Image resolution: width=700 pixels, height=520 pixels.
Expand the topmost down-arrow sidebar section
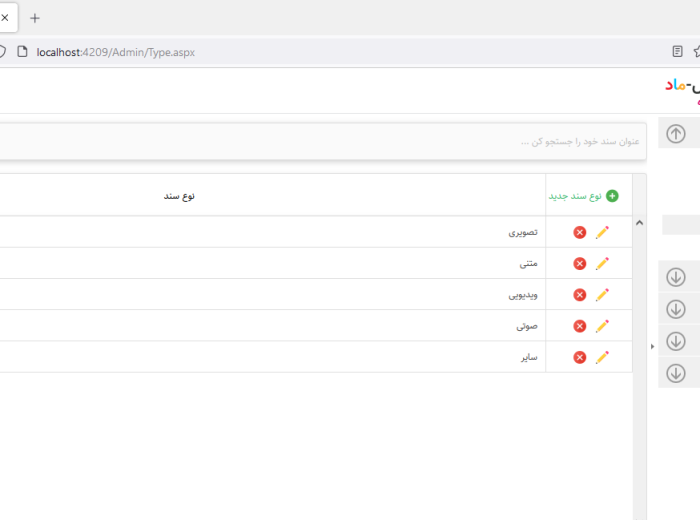[676, 277]
